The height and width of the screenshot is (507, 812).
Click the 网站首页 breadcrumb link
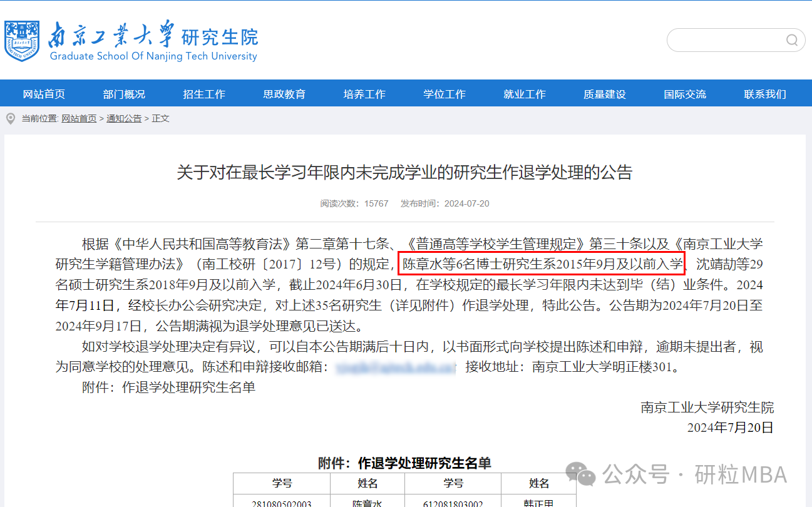pyautogui.click(x=79, y=118)
